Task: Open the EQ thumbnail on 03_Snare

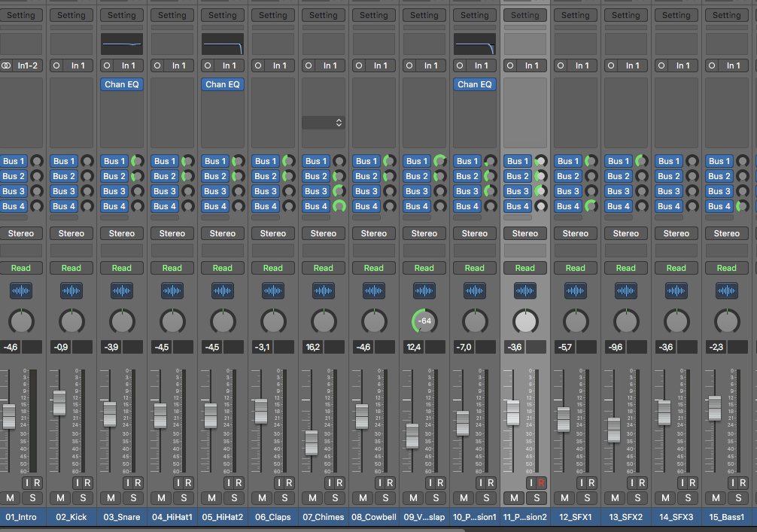Action: (122, 44)
